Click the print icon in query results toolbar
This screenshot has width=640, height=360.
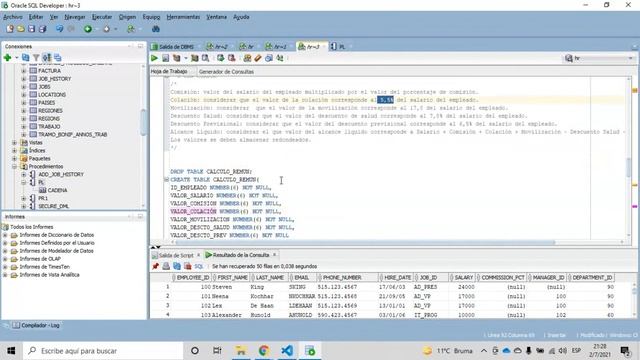click(166, 266)
